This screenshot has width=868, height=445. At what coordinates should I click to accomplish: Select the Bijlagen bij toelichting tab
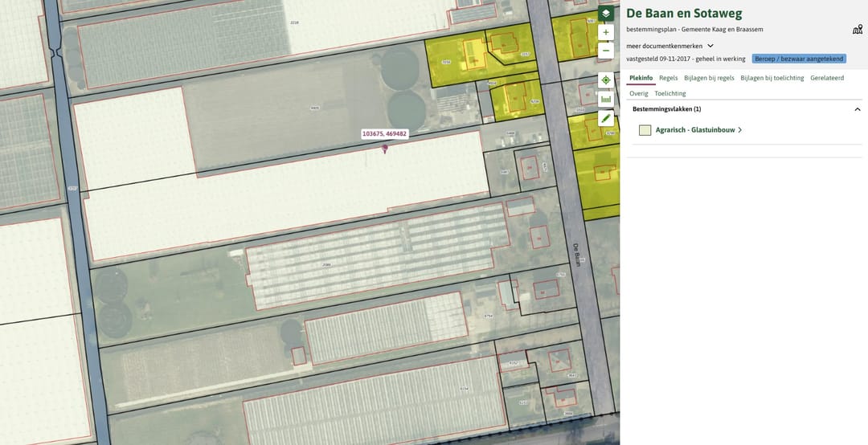(772, 78)
